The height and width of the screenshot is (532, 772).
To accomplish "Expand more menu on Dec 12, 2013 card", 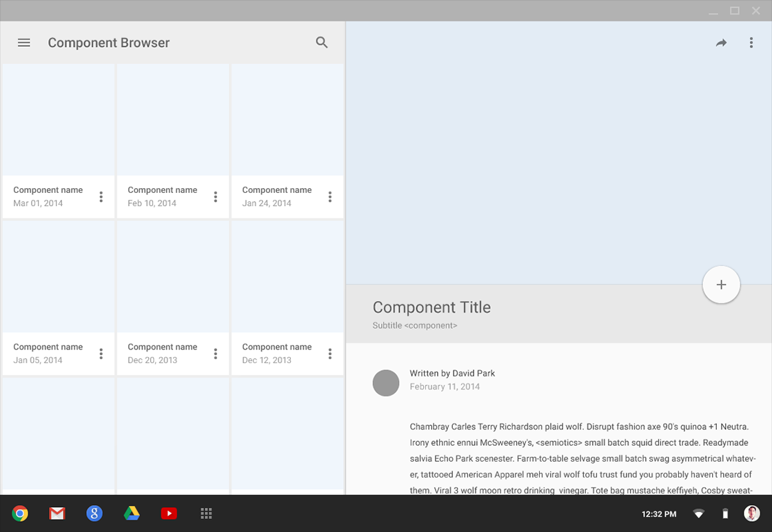I will (x=330, y=354).
